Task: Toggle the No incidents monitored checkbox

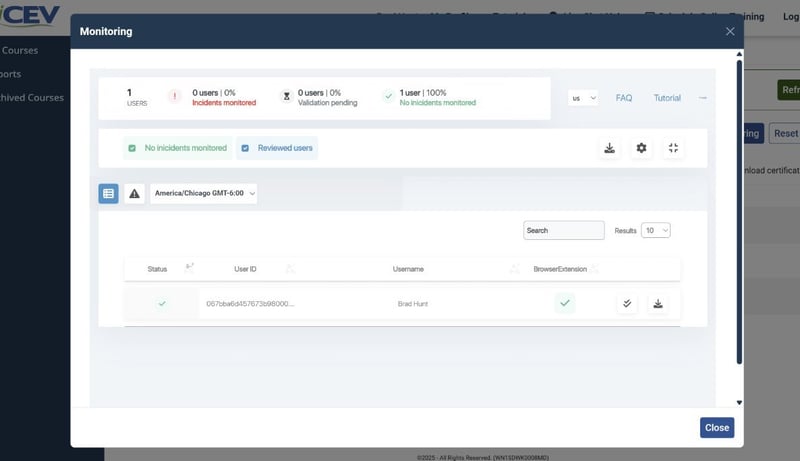Action: (x=132, y=148)
